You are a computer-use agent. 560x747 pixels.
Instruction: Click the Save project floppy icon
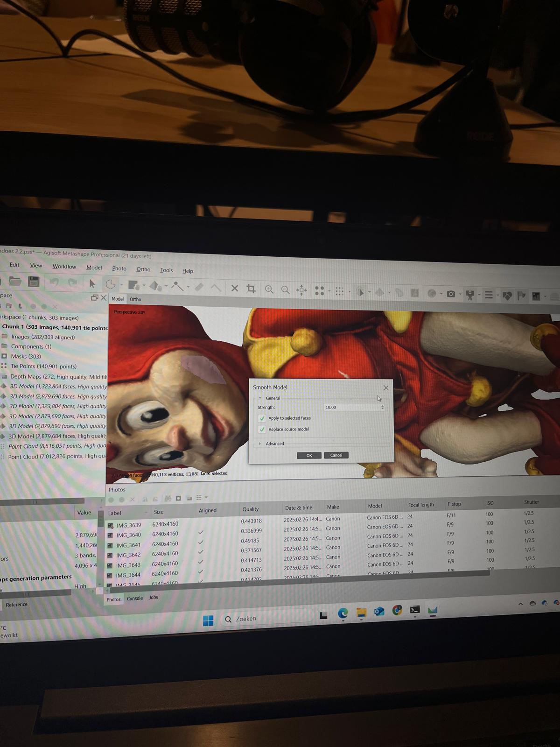click(34, 282)
